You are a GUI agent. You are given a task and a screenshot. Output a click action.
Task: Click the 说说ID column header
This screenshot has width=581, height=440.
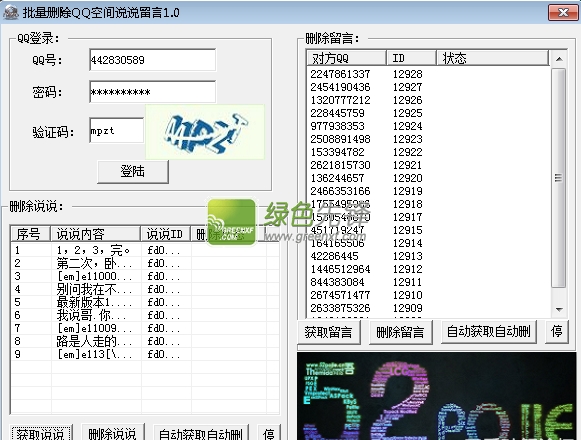166,234
